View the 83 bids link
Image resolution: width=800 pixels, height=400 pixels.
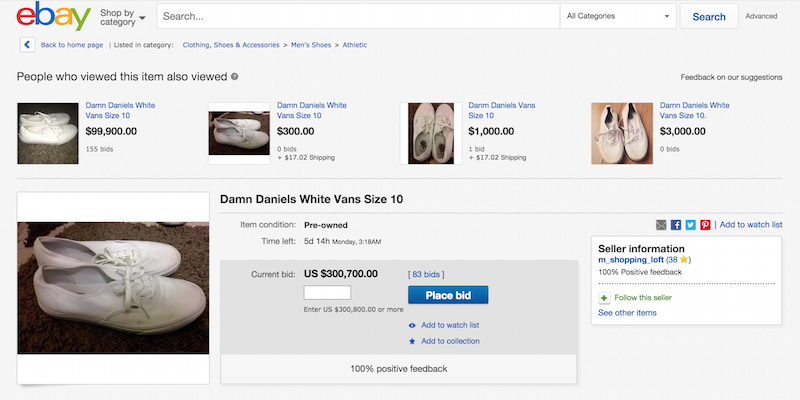[427, 274]
